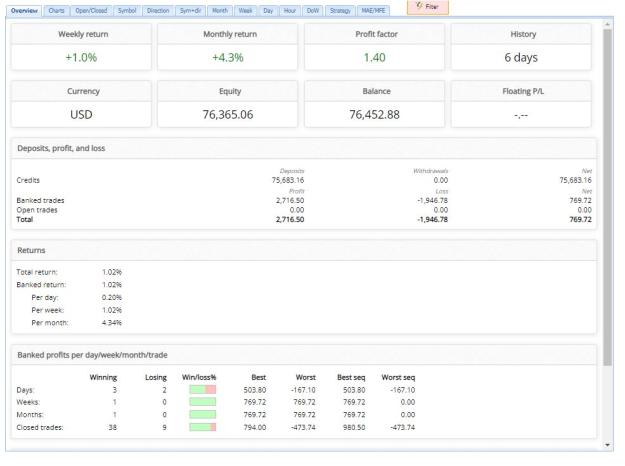Viewport: 625px width, 466px height.
Task: Click the Currency value USD
Action: click(x=81, y=115)
